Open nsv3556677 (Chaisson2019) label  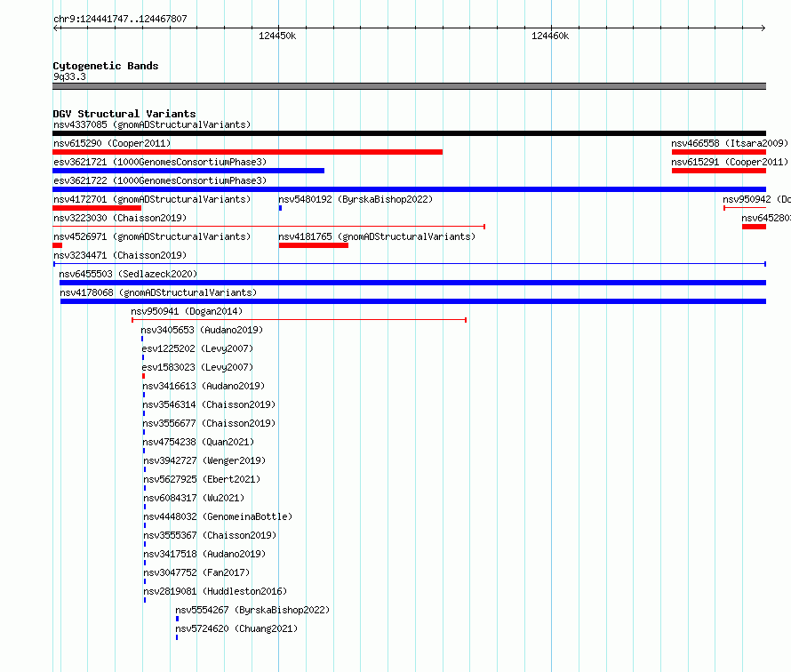tap(209, 423)
